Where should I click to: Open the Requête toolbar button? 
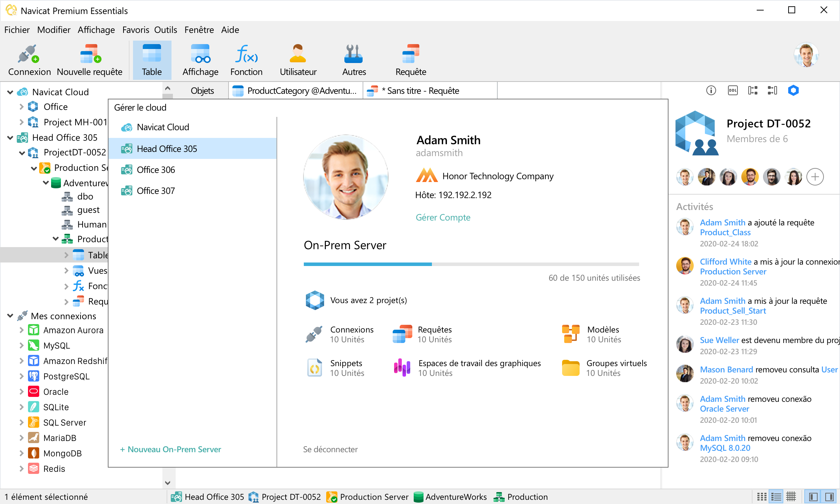[411, 60]
